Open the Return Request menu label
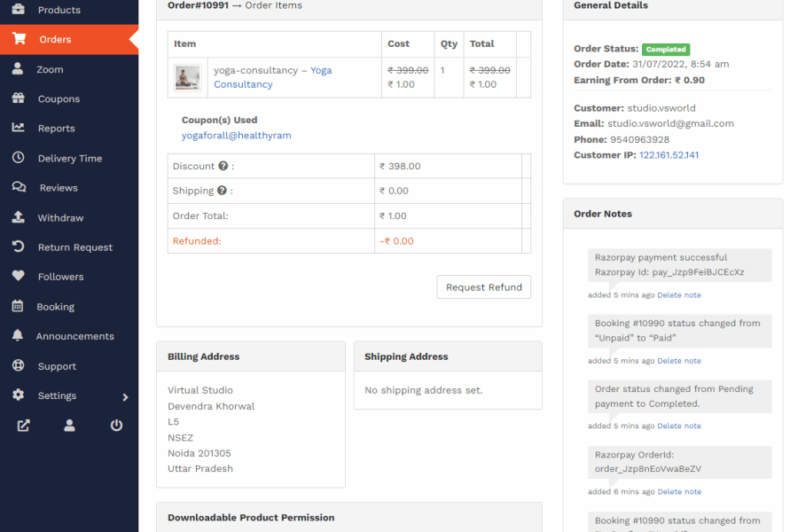 tap(75, 247)
